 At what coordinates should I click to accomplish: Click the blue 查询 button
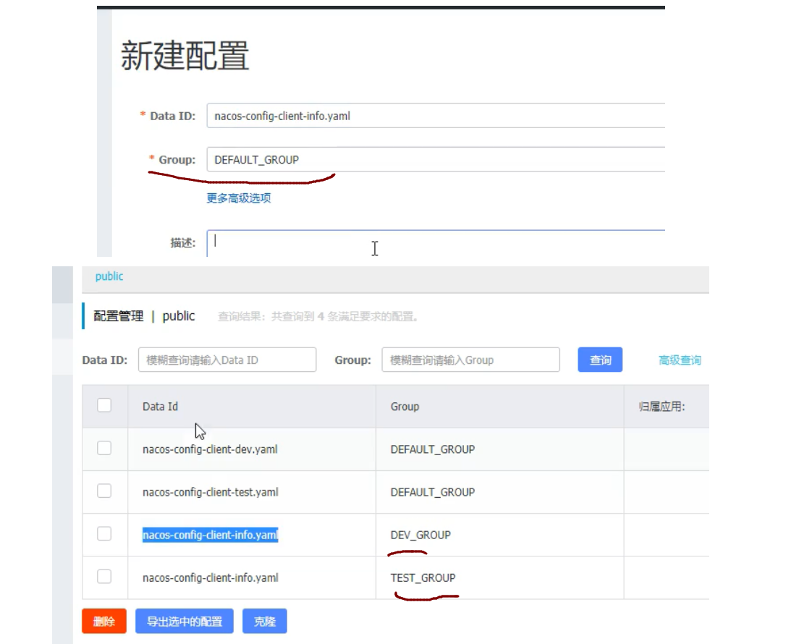pyautogui.click(x=600, y=360)
